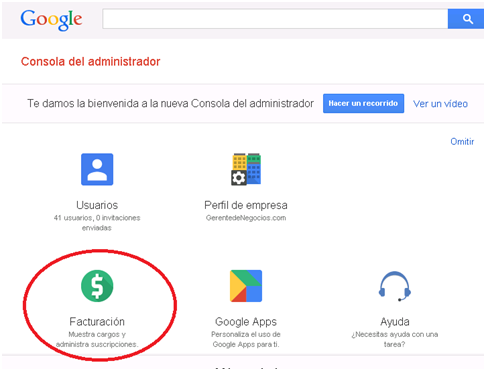Select the Ayuda label
This screenshot has width=486, height=371.
(395, 322)
